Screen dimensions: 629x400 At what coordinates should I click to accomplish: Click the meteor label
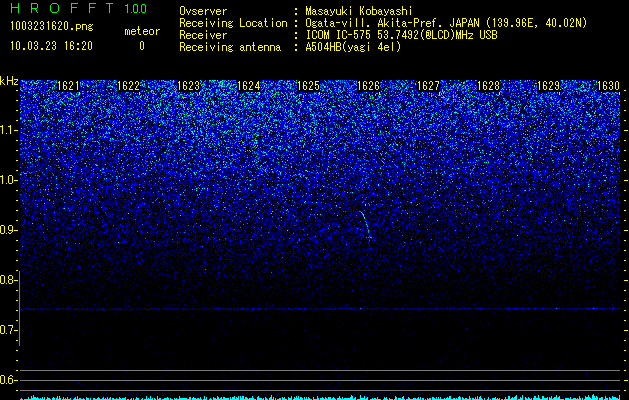tap(142, 31)
